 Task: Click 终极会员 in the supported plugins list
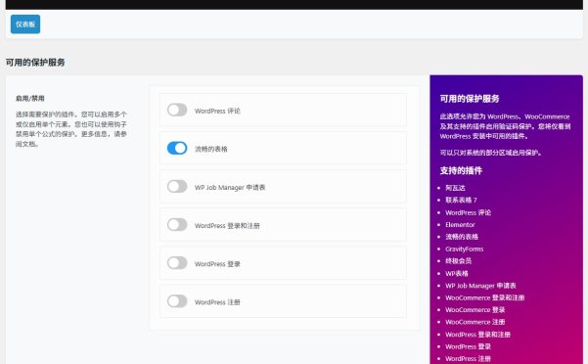(x=458, y=261)
